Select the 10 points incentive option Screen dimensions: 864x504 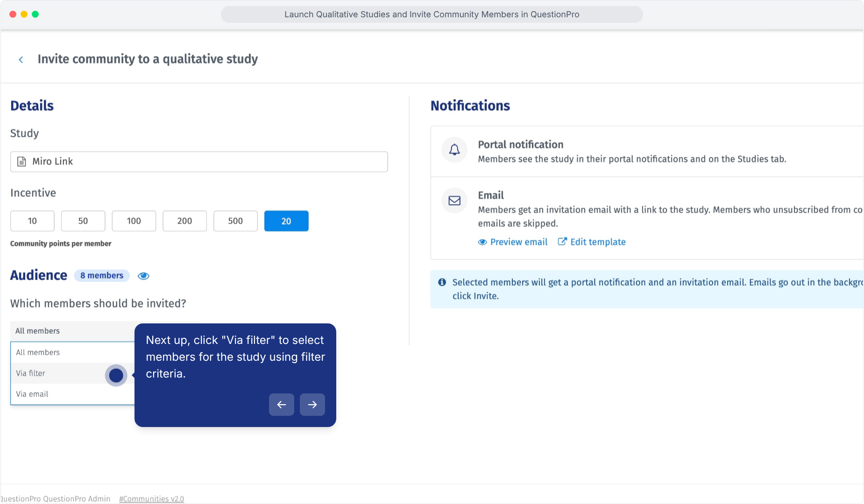coord(32,221)
